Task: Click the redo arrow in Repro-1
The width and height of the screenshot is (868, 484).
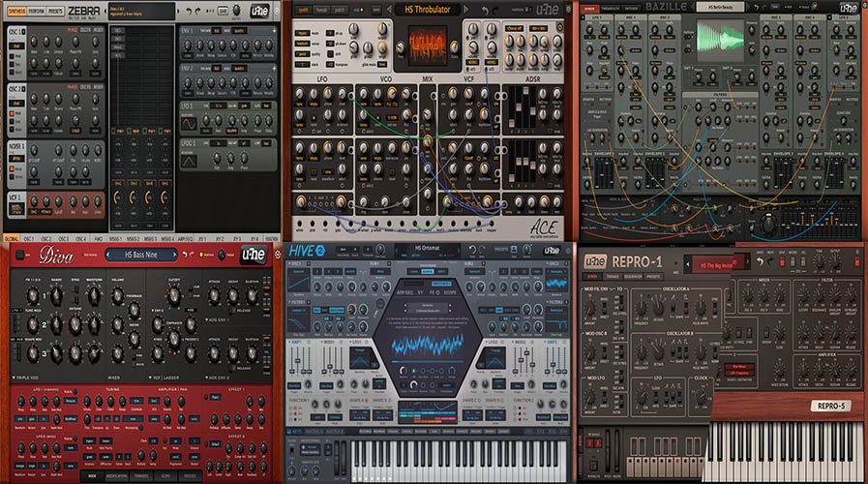Action: pos(770,261)
